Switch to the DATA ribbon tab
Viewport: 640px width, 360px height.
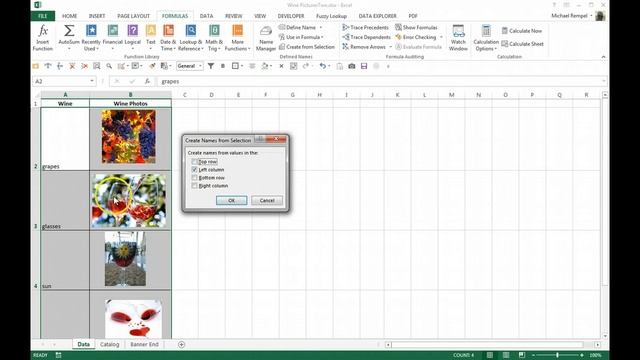[207, 16]
